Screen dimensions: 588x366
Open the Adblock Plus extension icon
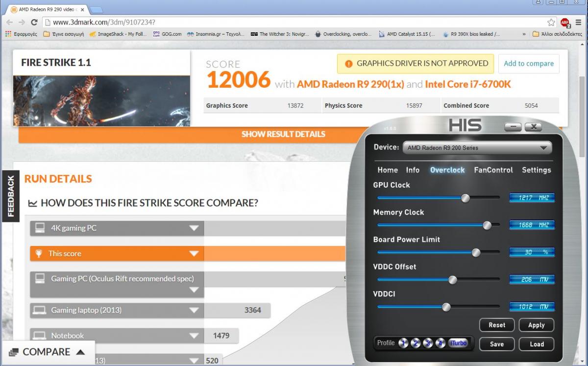[565, 23]
